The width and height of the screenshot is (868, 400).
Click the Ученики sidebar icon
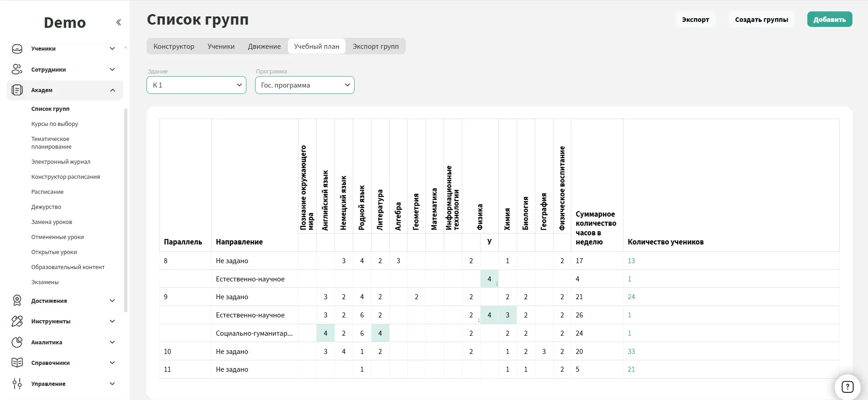point(17,49)
